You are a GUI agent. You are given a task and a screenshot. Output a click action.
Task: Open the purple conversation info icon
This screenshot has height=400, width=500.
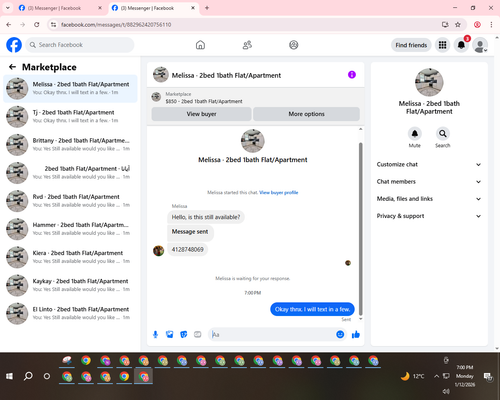coord(352,75)
